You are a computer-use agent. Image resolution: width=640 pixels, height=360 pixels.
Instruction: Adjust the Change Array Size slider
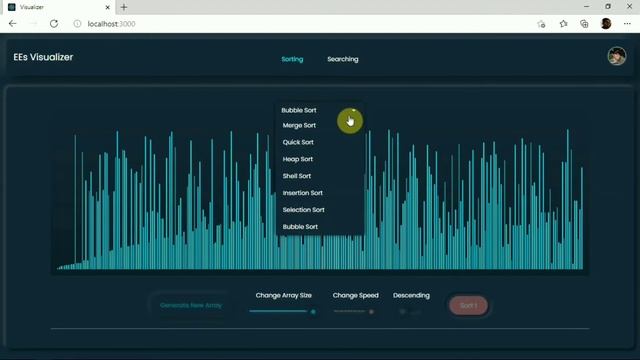coord(283,311)
